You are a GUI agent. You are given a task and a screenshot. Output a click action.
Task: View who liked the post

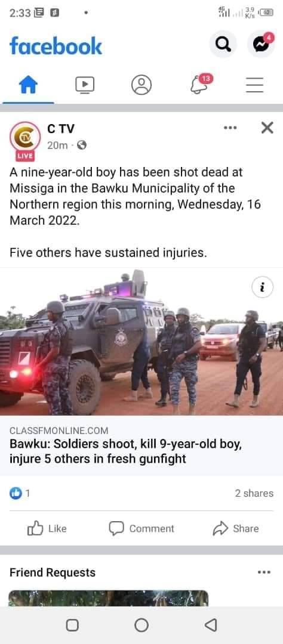click(x=19, y=493)
